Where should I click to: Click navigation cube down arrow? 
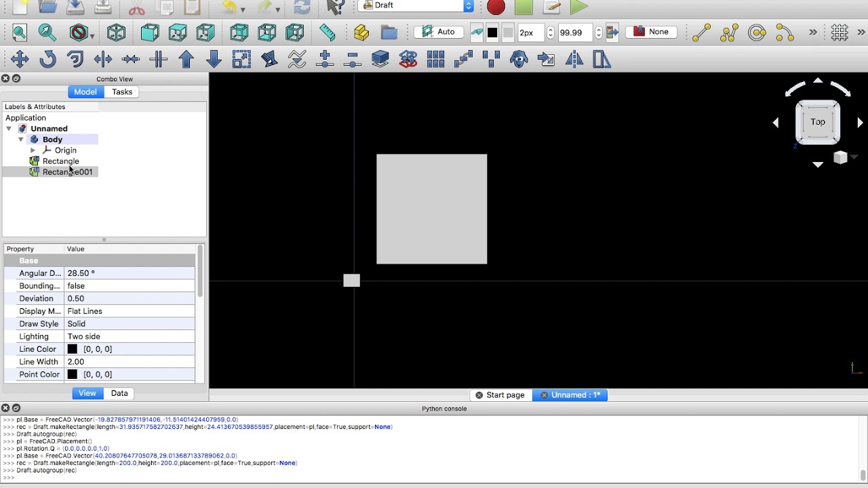pyautogui.click(x=818, y=165)
